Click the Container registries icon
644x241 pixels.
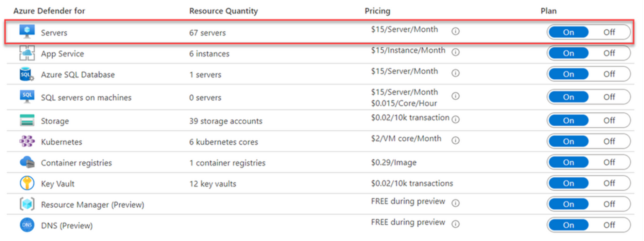point(27,162)
